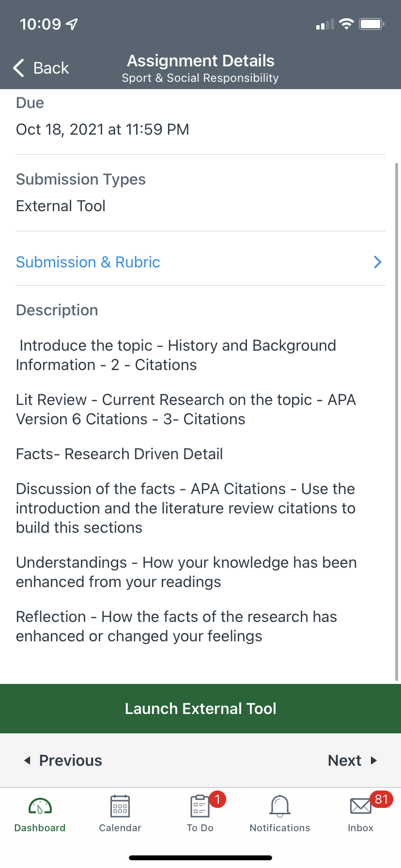Expand Submission & Rubric chevron
Viewport: 401px width, 868px height.
[x=378, y=262]
